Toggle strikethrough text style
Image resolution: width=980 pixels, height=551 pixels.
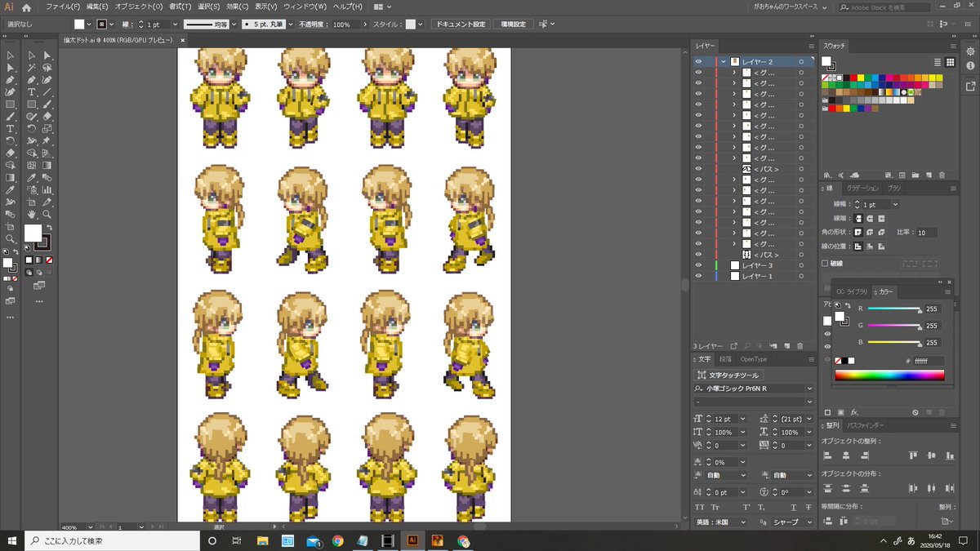808,507
